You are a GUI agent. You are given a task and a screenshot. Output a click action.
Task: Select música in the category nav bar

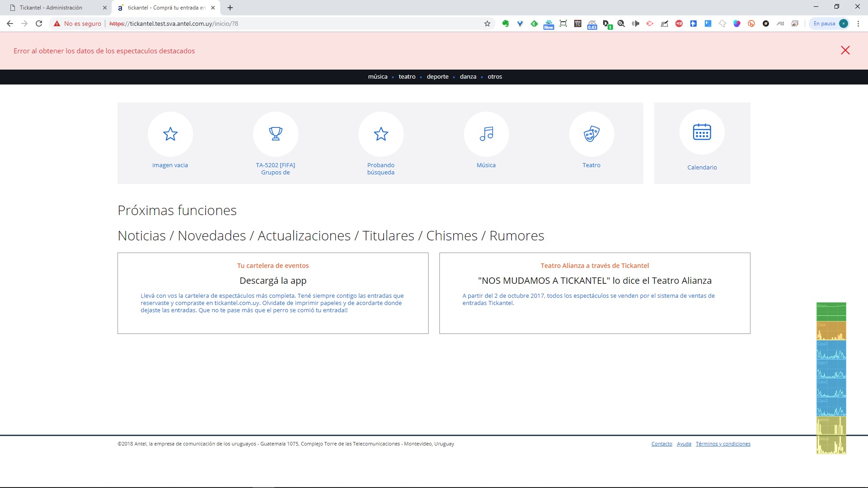click(x=377, y=76)
